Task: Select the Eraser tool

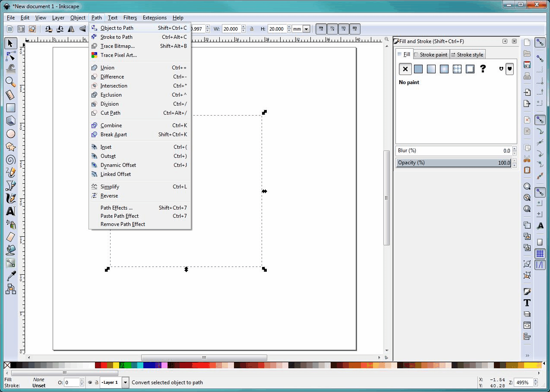Action: 11,237
